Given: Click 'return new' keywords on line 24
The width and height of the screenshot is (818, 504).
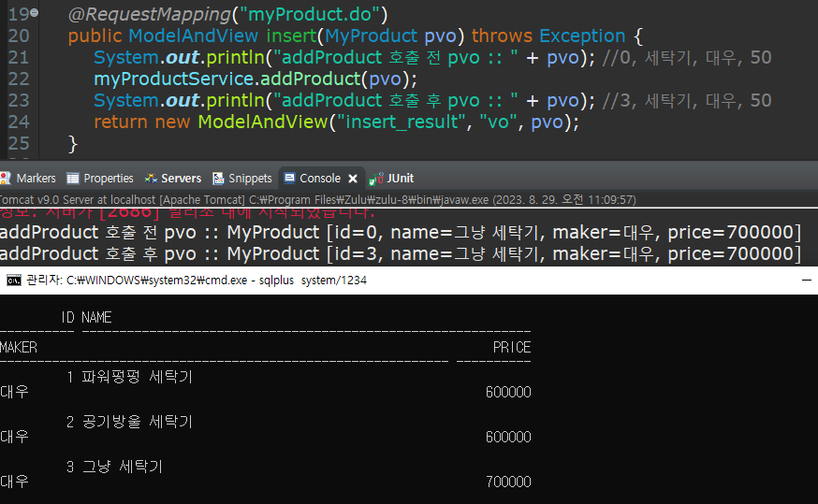Looking at the screenshot, I should tap(142, 122).
